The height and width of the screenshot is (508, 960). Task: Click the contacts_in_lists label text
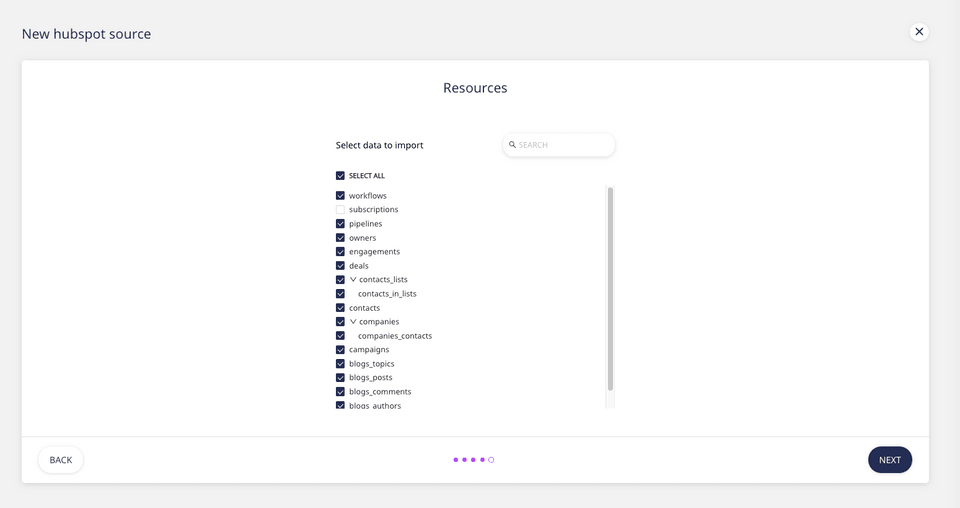(387, 294)
